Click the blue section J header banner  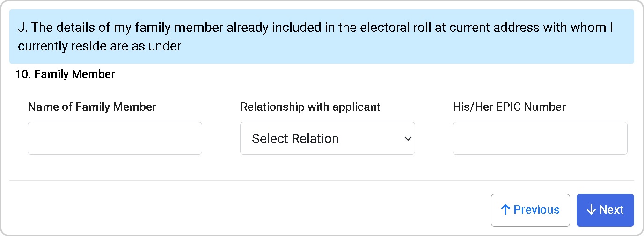coord(322,36)
